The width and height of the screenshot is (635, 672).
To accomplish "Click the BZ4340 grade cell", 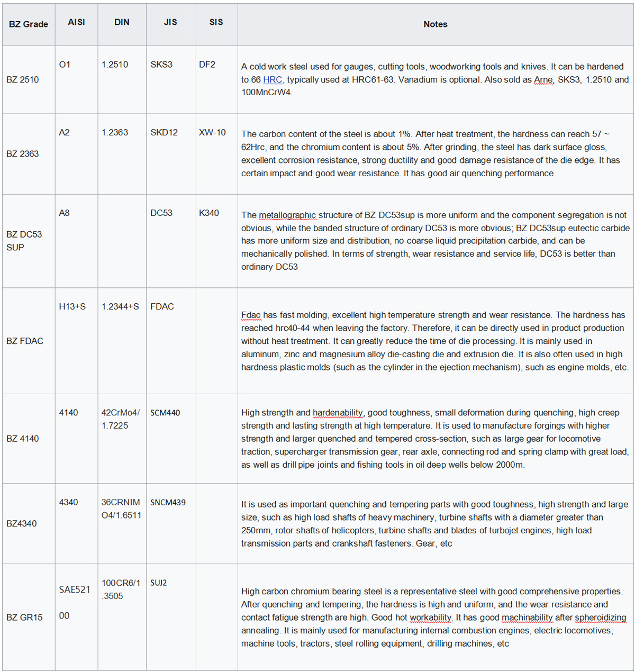I will coord(22,524).
